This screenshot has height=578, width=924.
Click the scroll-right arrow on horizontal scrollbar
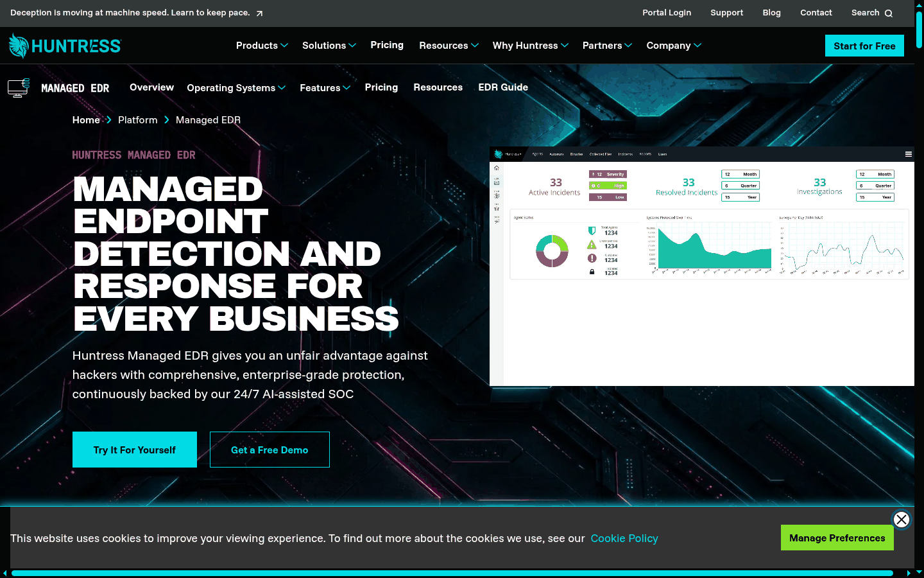point(909,573)
